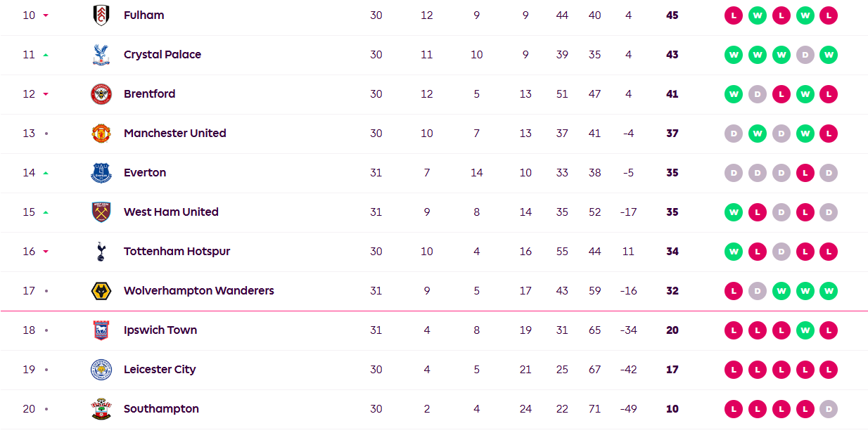Click Ipswich Town's green win form badge
This screenshot has width=868, height=440.
pos(805,330)
